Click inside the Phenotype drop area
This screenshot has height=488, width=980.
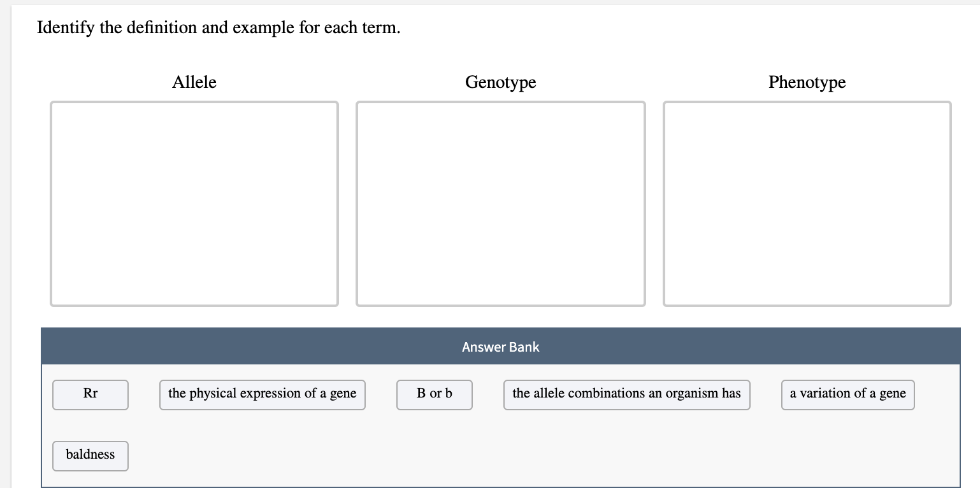[x=807, y=203]
